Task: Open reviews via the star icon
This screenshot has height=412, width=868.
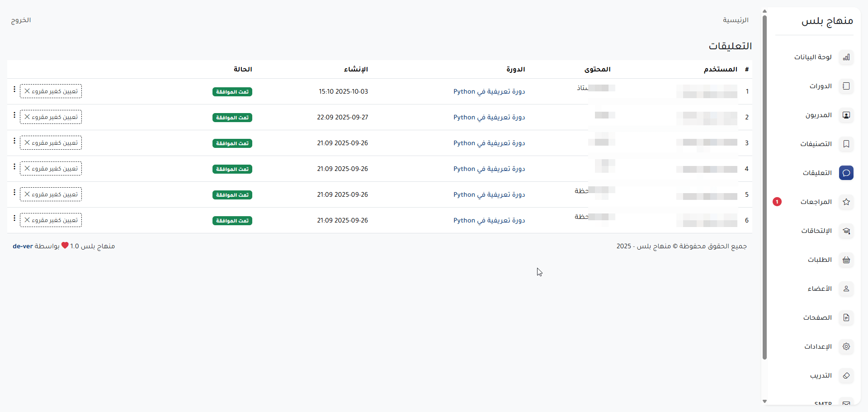Action: click(846, 202)
